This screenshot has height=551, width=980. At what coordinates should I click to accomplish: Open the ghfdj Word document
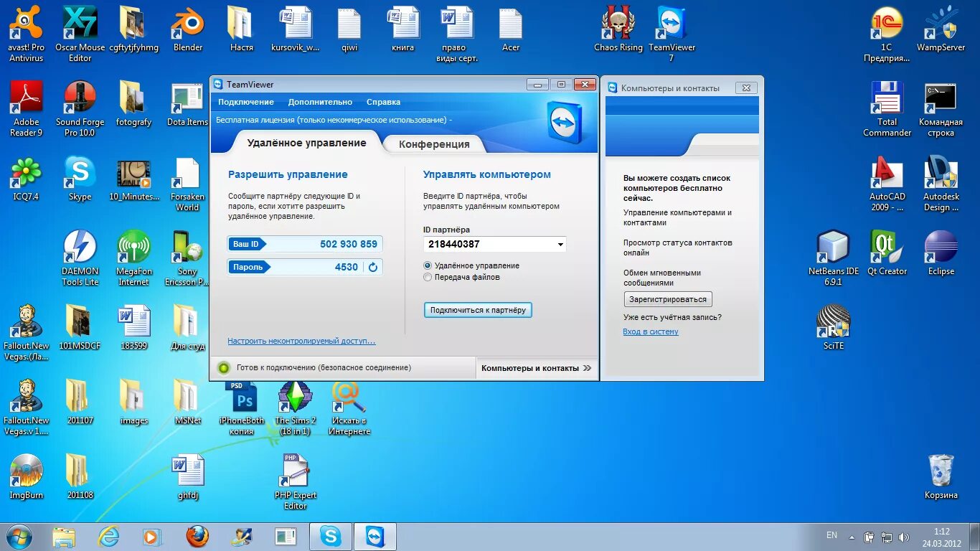coord(187,476)
